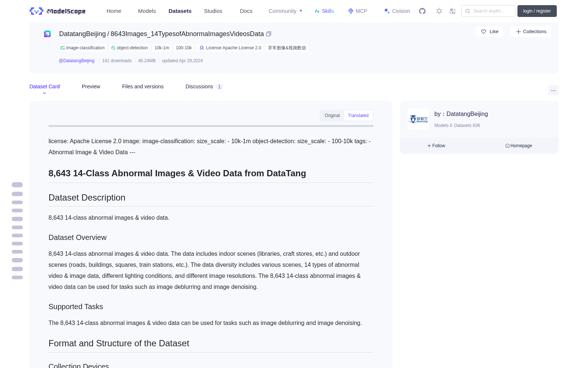The image size is (588, 368).
Task: Click the '46.24MB' size text
Action: point(147,61)
